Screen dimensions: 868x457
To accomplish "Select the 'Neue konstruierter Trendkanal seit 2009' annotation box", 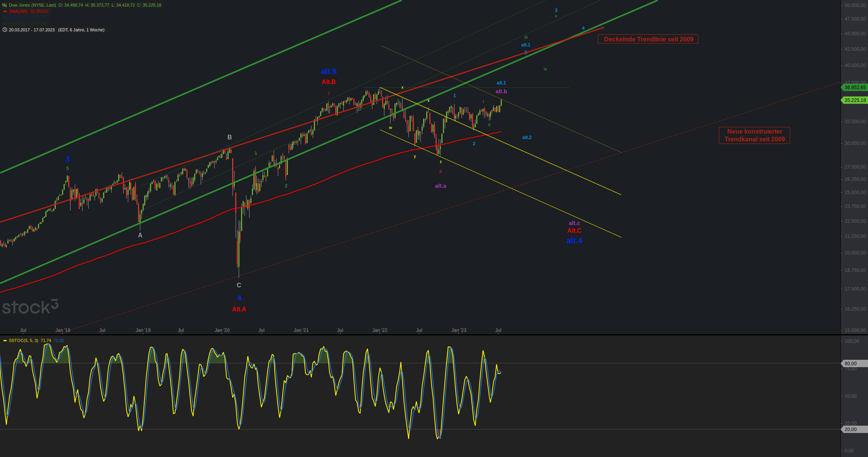I will click(x=754, y=136).
